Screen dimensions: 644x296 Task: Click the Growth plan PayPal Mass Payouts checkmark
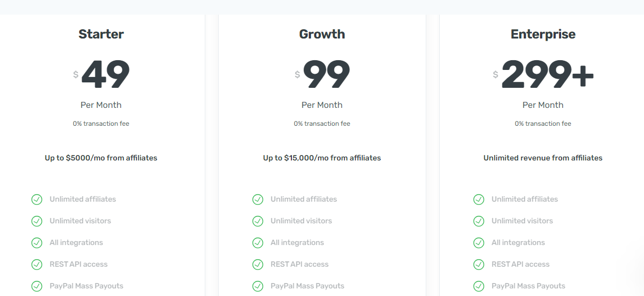click(x=258, y=286)
